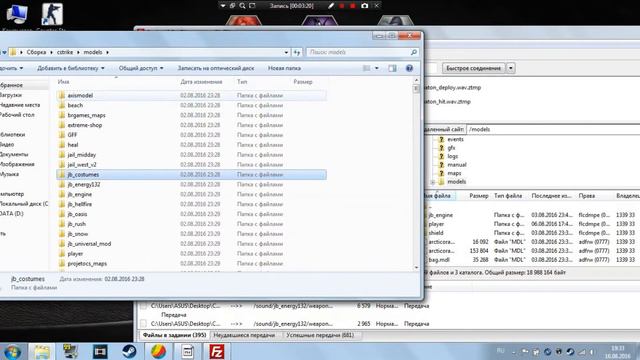The width and height of the screenshot is (640, 360).
Task: Refresh the models folder address bar
Action: (297, 52)
